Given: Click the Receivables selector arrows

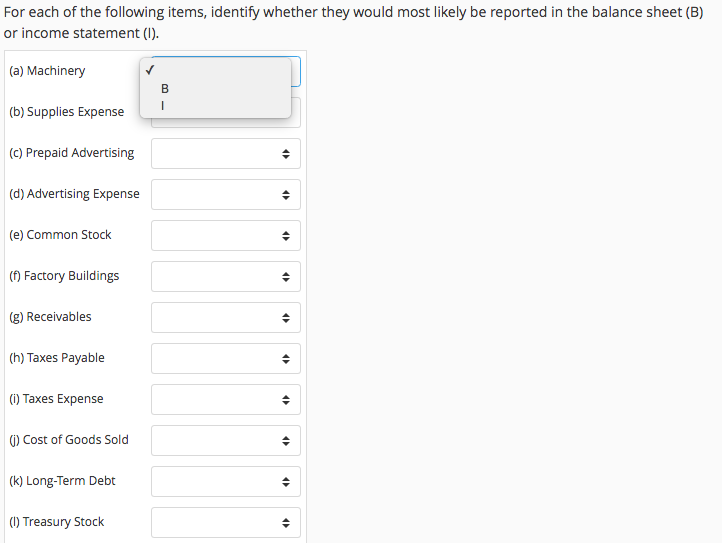Looking at the screenshot, I should (x=285, y=318).
